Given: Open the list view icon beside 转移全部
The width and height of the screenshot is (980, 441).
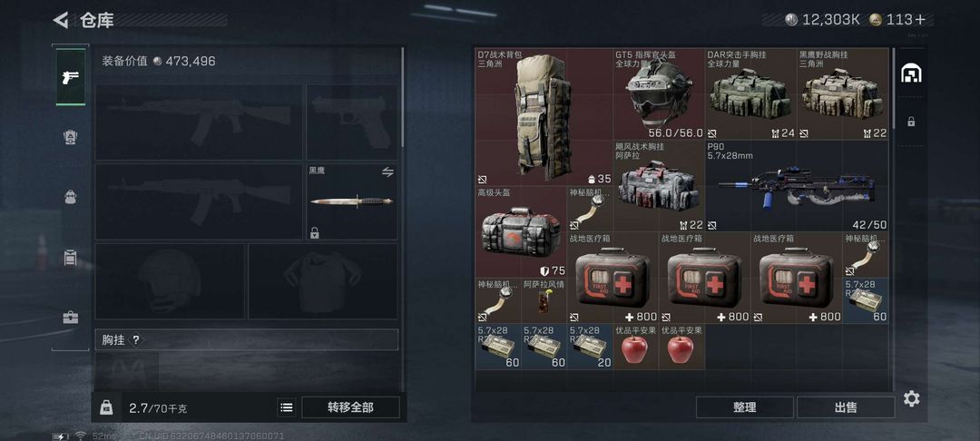Looking at the screenshot, I should click(x=286, y=408).
